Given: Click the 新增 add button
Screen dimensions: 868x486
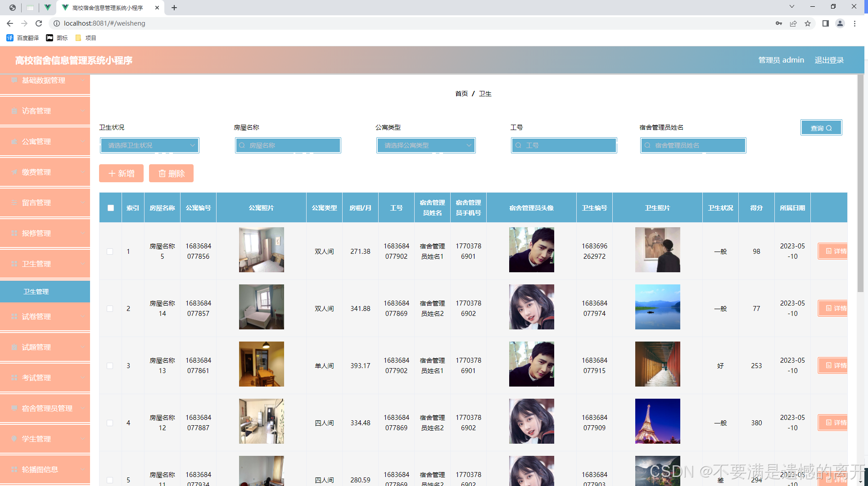Looking at the screenshot, I should 121,173.
